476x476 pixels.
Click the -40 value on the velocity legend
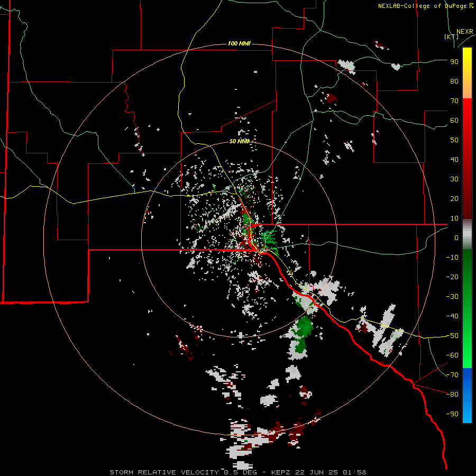(x=452, y=316)
